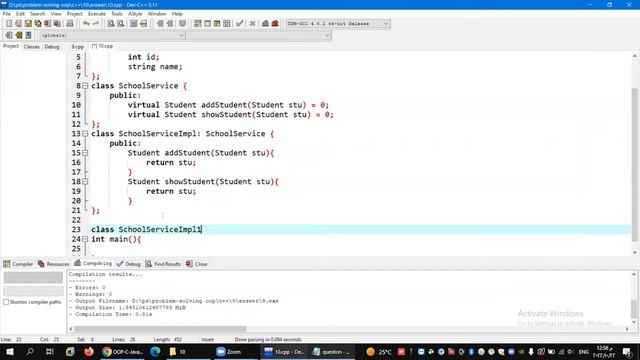Click the compile log horizontal scrollbar thumb

click(160, 329)
